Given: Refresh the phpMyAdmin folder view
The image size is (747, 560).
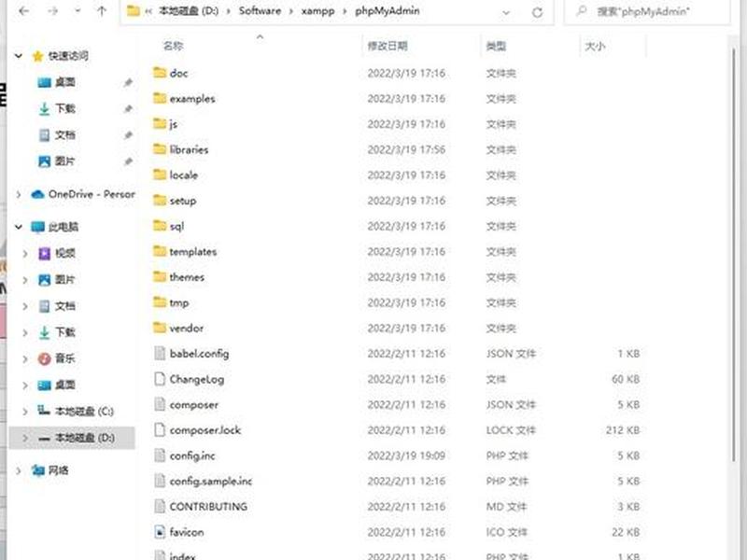Looking at the screenshot, I should click(537, 13).
